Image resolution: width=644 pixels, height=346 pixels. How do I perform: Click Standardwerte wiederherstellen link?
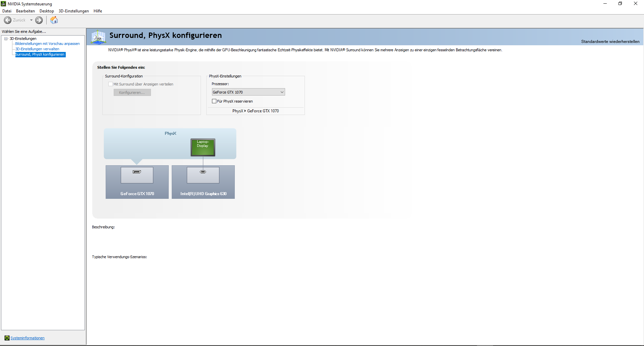click(x=610, y=42)
